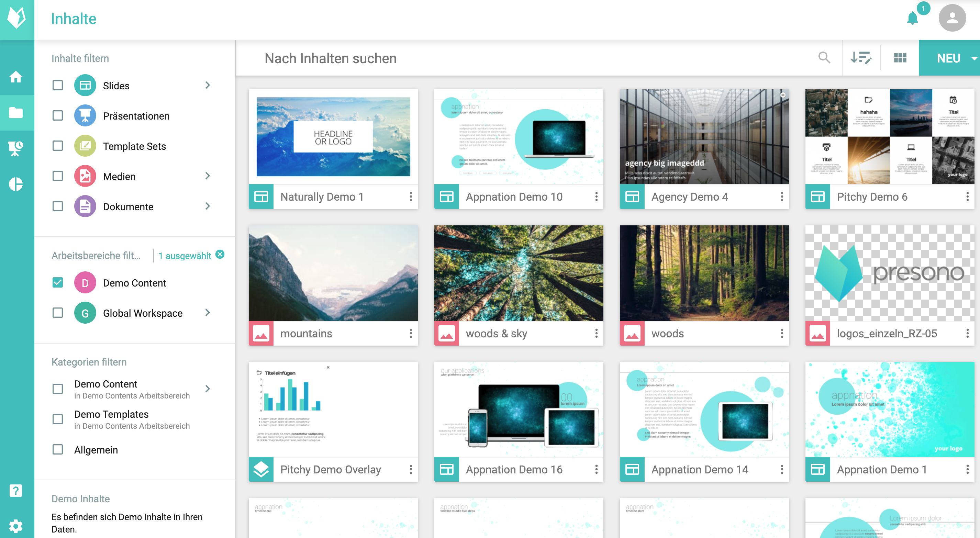Open the logos_einzeln_RZ-05 thumbnail

pos(890,273)
